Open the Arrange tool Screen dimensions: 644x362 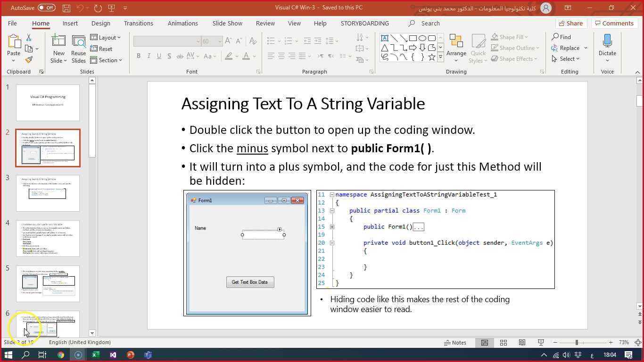pyautogui.click(x=456, y=48)
